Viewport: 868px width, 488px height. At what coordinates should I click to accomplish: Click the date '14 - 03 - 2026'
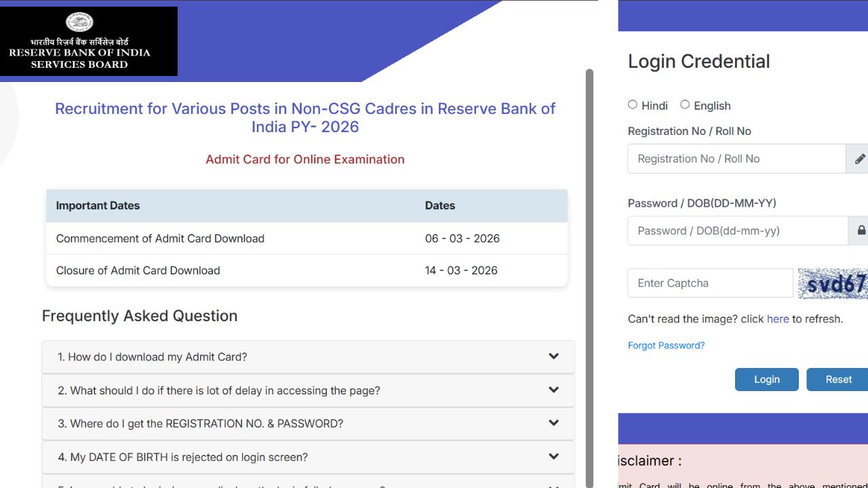461,270
